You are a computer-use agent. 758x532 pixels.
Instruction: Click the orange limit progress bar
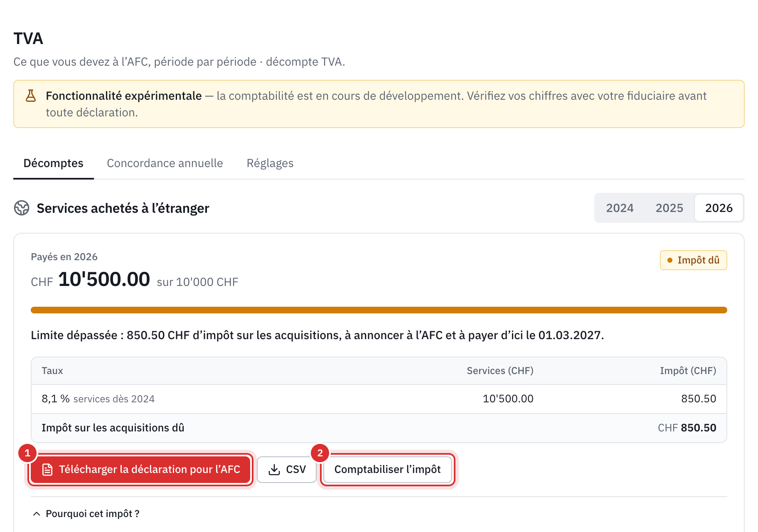pos(379,310)
